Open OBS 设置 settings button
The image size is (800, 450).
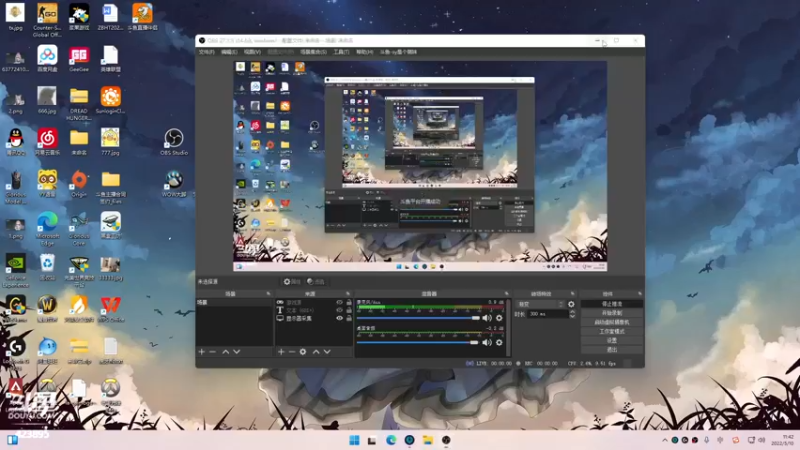point(612,340)
